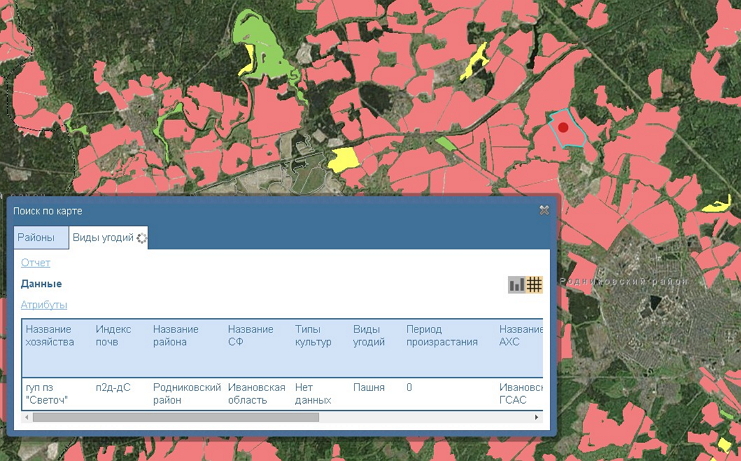Open the Отчет link

coord(35,263)
